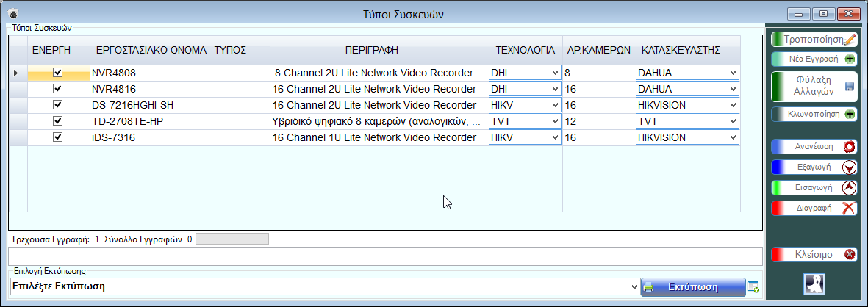Uncheck the ΕΝΕΡΓΗ checkbox for NVR4808

pyautogui.click(x=58, y=73)
